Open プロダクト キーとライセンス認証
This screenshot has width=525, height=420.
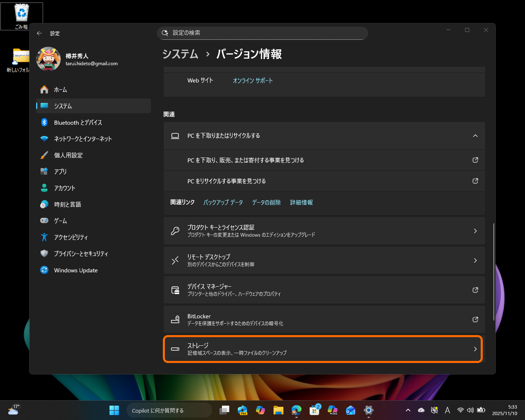tap(324, 231)
